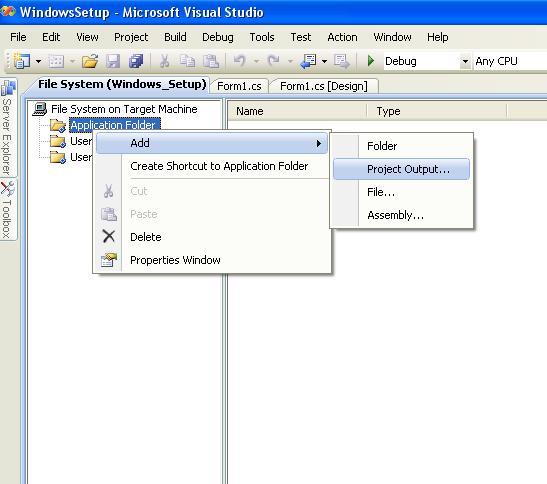
Task: Open the Edit menu
Action: (x=51, y=37)
